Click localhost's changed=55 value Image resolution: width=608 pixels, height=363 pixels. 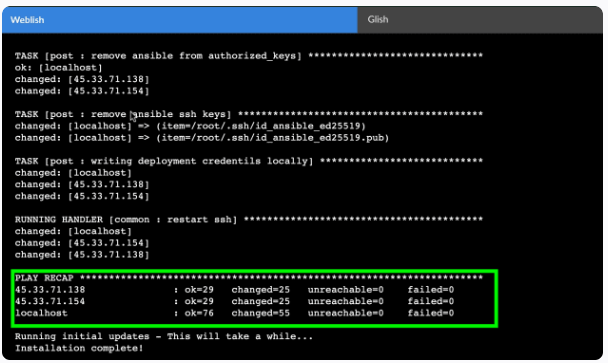point(261,313)
